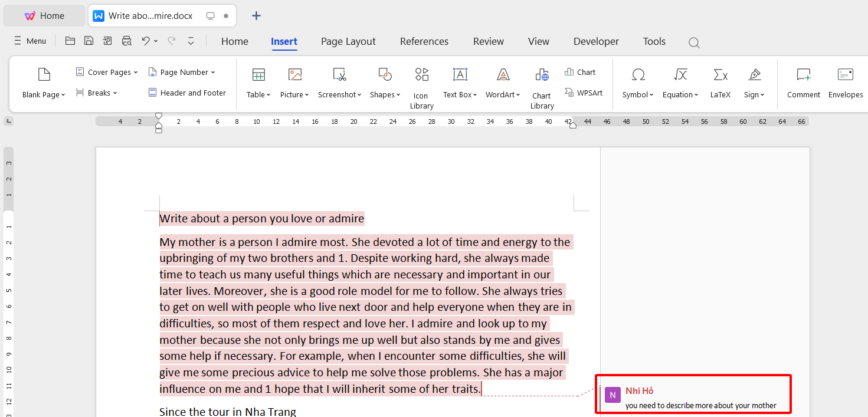Add a new Comment
This screenshot has width=868, height=417.
point(803,83)
